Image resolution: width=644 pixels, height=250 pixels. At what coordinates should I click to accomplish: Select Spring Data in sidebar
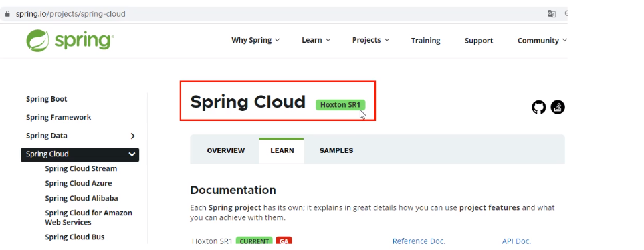click(47, 136)
